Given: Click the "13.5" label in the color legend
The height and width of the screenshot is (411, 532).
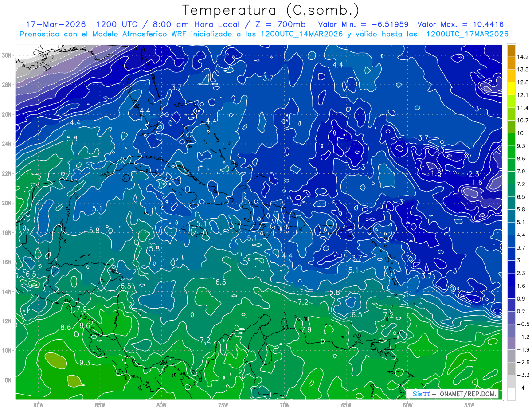Looking at the screenshot, I should [x=524, y=70].
